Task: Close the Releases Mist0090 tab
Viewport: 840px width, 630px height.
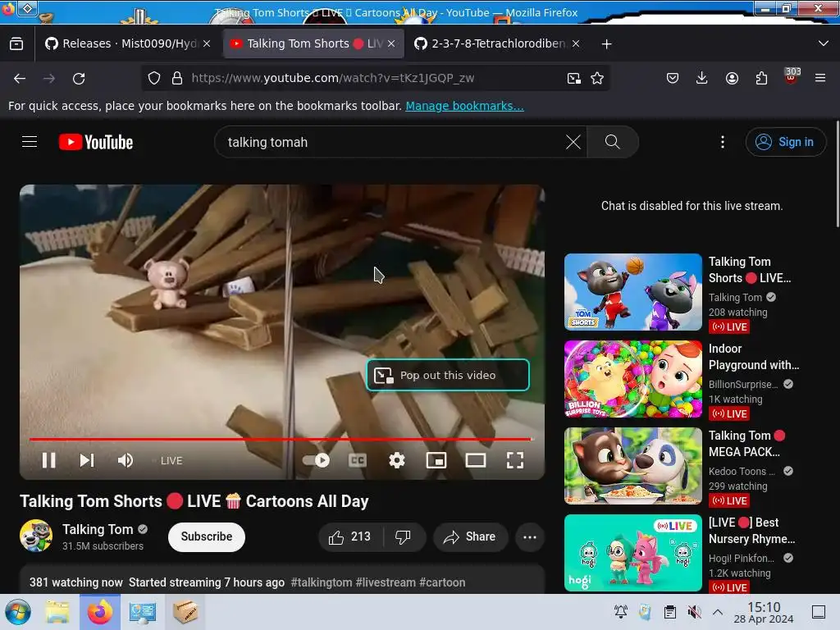Action: tap(207, 43)
